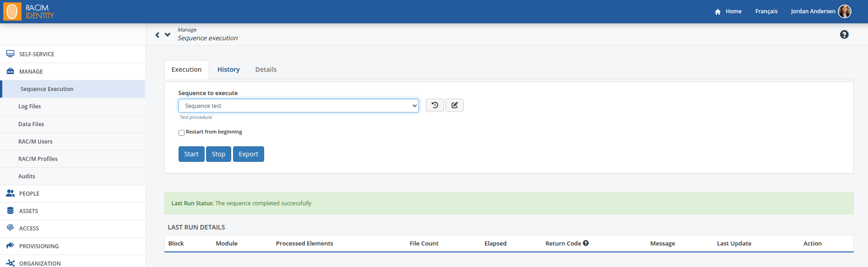This screenshot has width=868, height=267.
Task: Click the People group icon
Action: (10, 193)
